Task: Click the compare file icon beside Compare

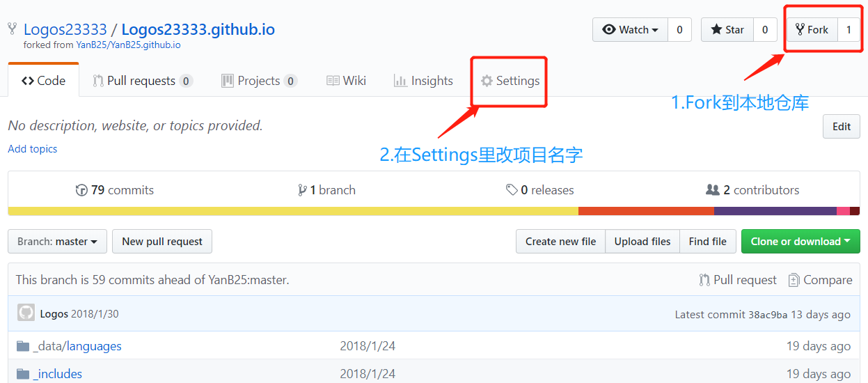Action: coord(794,280)
